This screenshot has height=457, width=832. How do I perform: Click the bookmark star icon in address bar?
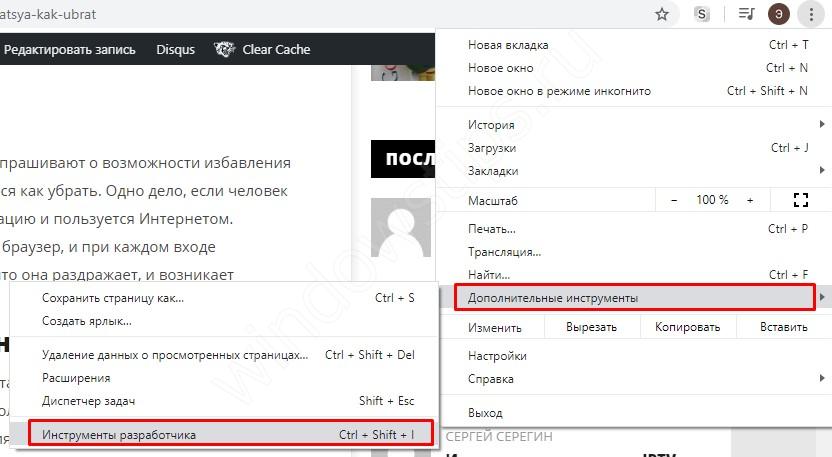(x=661, y=14)
